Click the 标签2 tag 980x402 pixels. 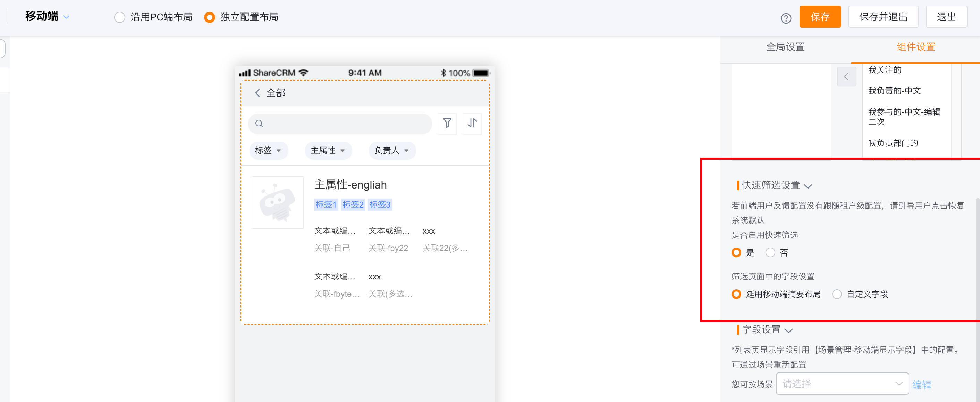[353, 204]
